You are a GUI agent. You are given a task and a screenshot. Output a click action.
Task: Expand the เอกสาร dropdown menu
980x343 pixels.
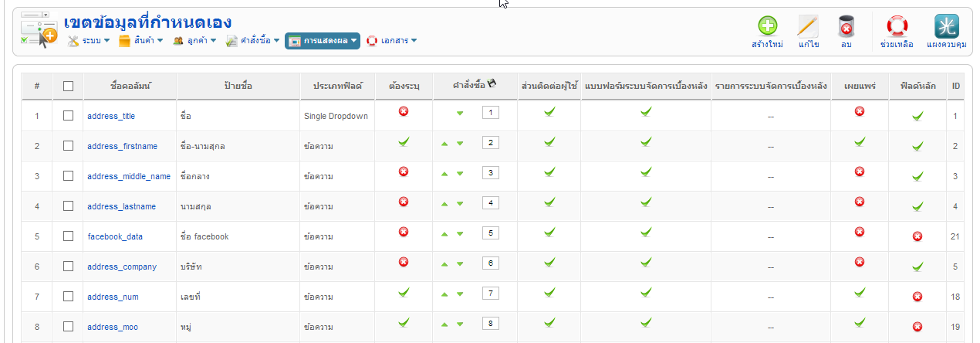click(392, 40)
